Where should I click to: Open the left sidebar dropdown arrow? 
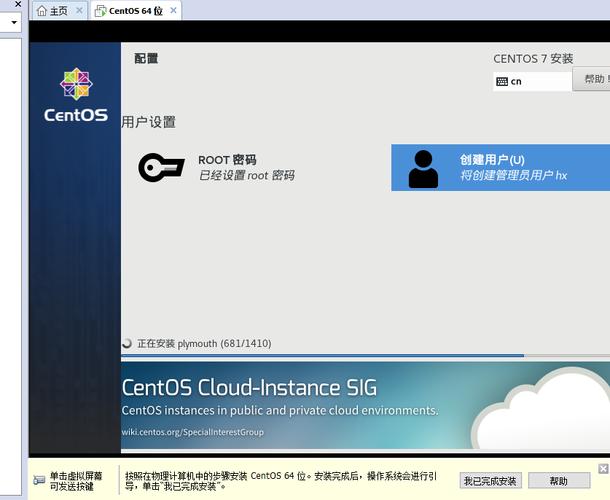click(14, 22)
